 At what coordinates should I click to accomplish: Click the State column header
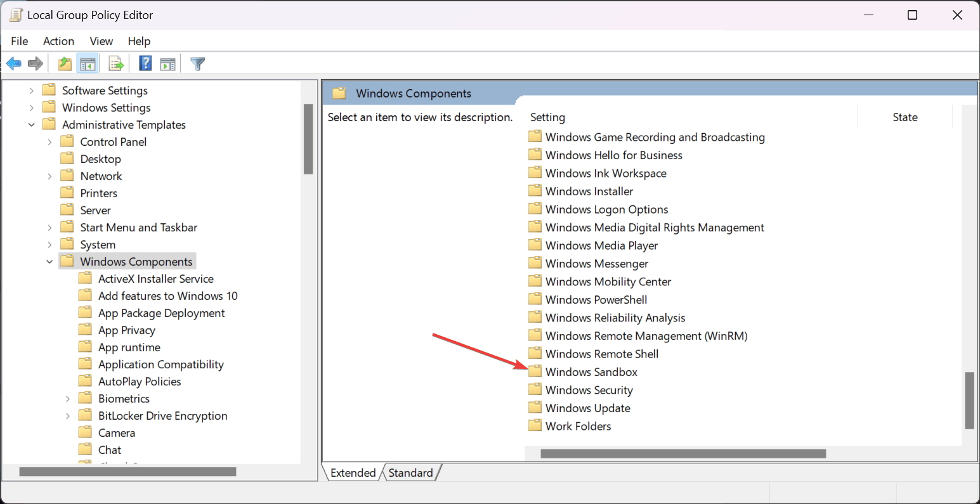[x=905, y=117]
